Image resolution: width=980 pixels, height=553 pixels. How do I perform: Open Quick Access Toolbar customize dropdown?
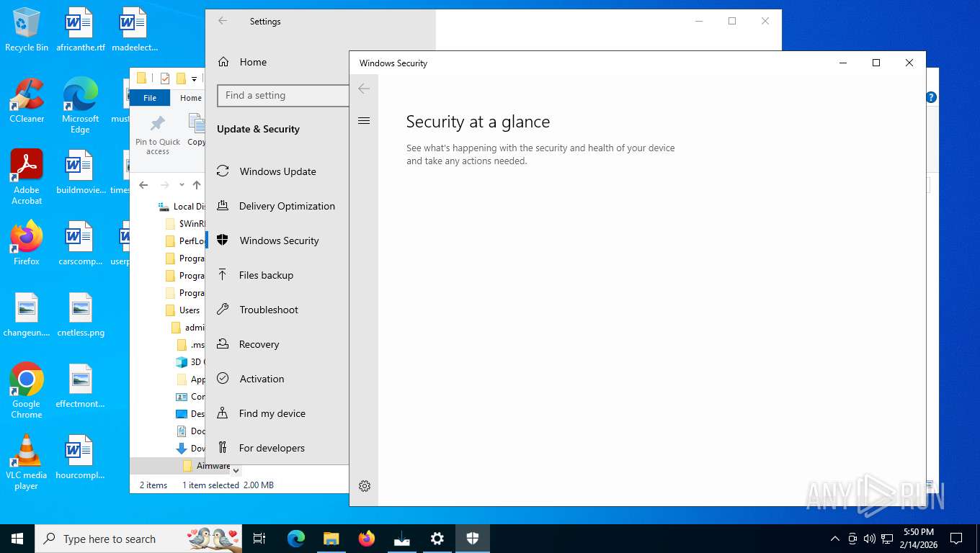pyautogui.click(x=195, y=78)
